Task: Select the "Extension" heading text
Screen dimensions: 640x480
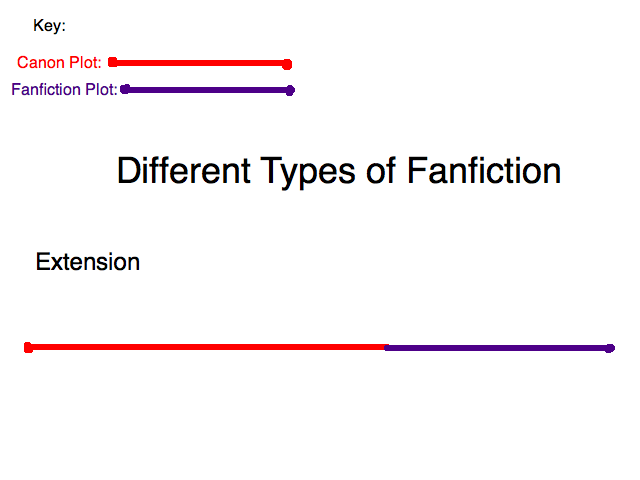Action: pyautogui.click(x=87, y=262)
